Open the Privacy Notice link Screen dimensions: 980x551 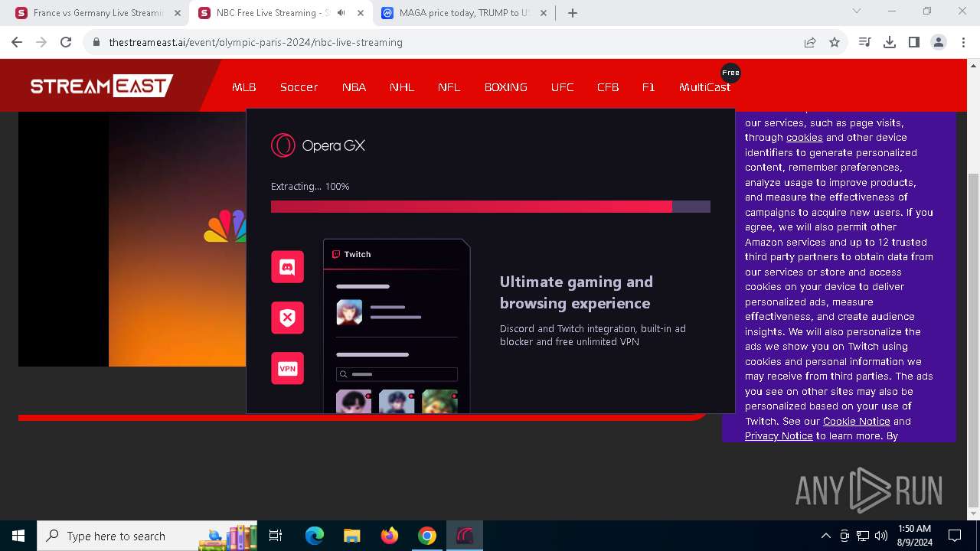tap(779, 435)
